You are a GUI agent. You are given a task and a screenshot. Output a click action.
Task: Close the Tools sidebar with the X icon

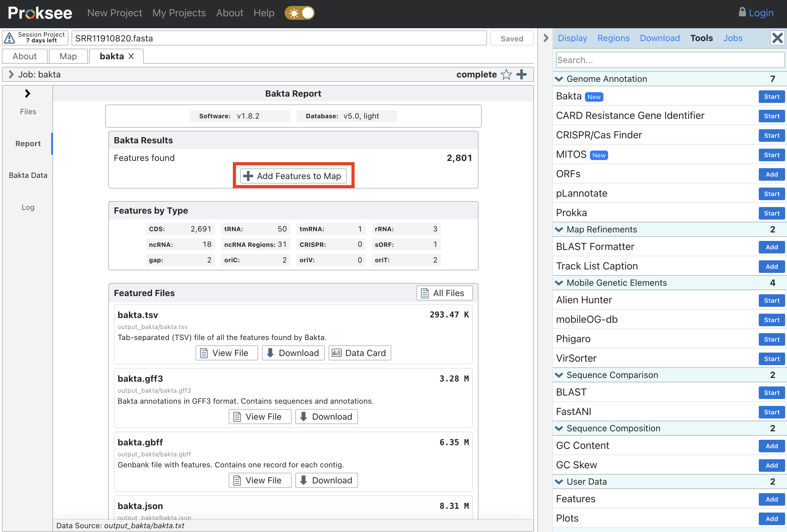click(777, 38)
